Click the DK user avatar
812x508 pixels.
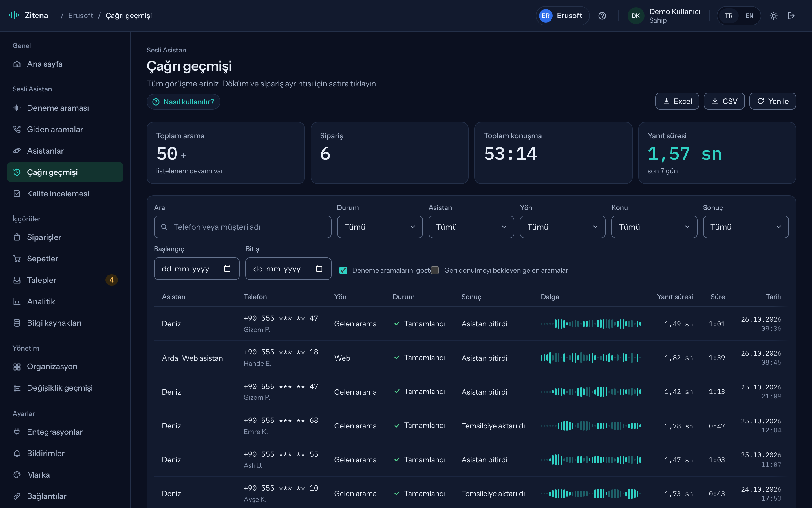(x=636, y=16)
